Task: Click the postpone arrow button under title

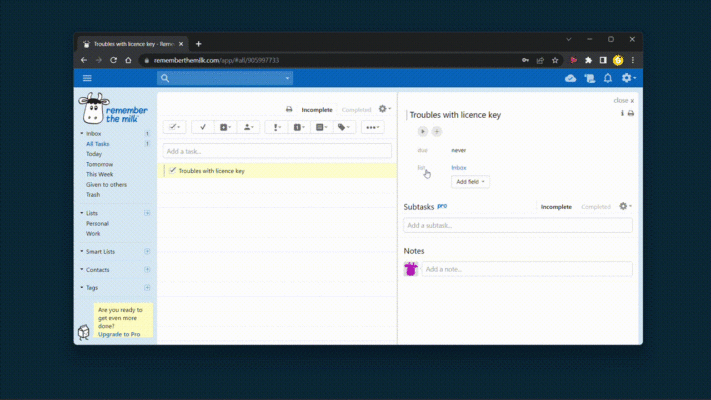Action: 423,132
